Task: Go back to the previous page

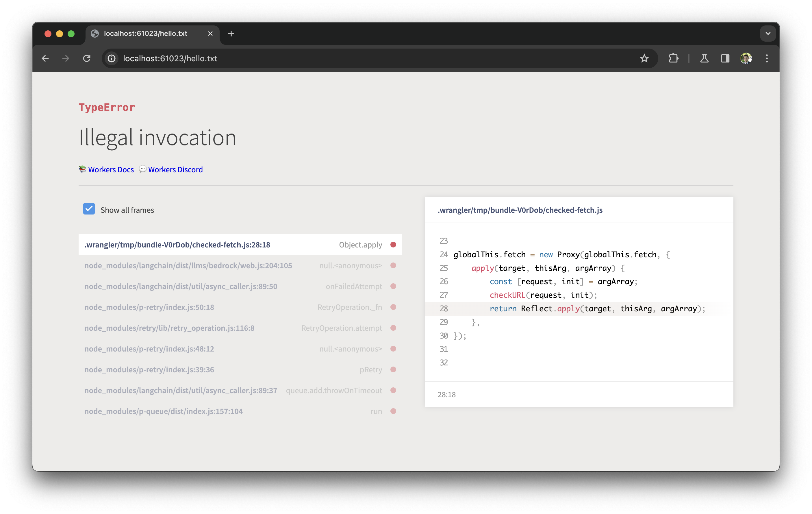Action: click(46, 58)
